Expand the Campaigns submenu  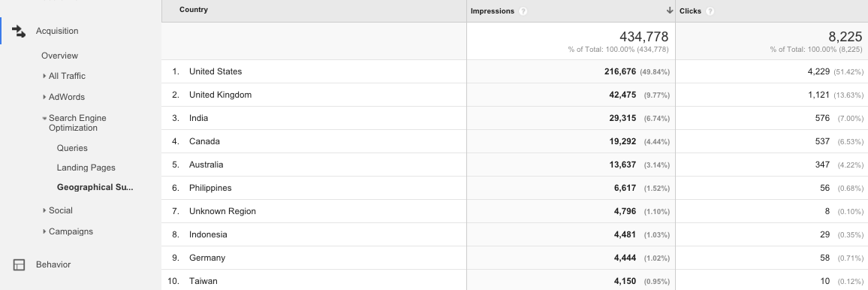tap(44, 231)
